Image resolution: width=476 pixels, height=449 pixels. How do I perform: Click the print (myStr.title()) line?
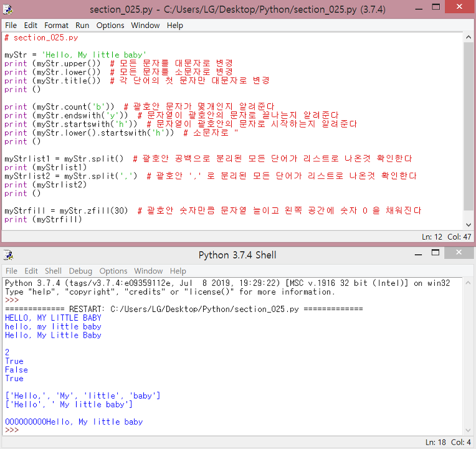coord(137,81)
